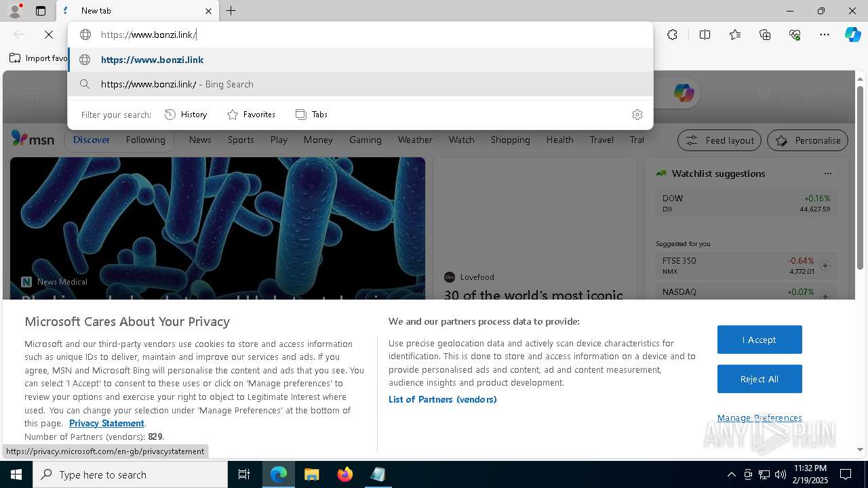This screenshot has width=868, height=488.
Task: Open Watchlist suggestions more options
Action: [827, 174]
